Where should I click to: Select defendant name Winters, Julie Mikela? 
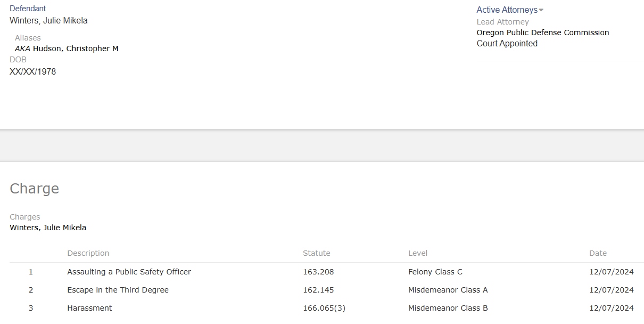pyautogui.click(x=48, y=21)
